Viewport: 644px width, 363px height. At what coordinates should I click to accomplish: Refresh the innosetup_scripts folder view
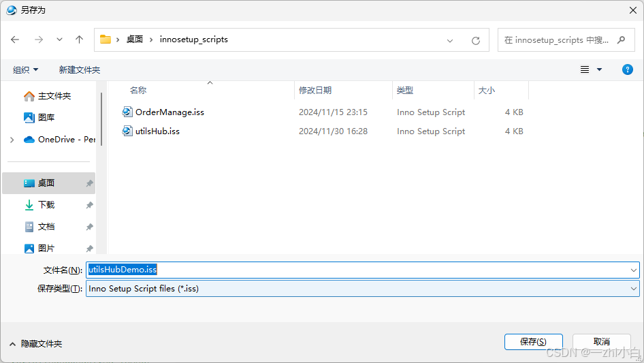click(476, 40)
